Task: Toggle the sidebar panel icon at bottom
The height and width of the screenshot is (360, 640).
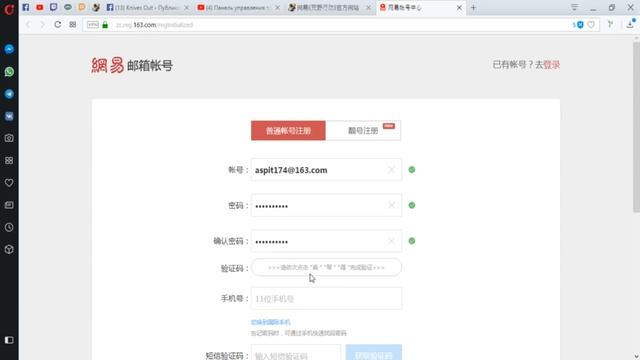Action: pos(9,340)
